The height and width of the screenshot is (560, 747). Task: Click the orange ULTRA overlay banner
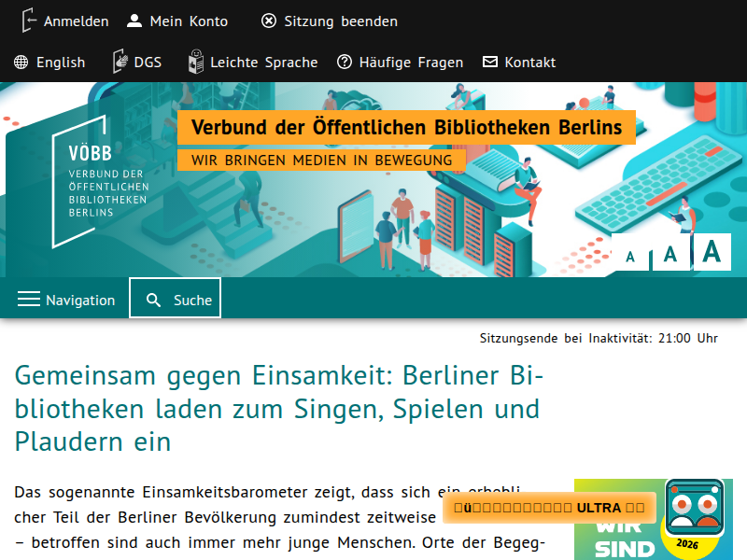pos(549,508)
